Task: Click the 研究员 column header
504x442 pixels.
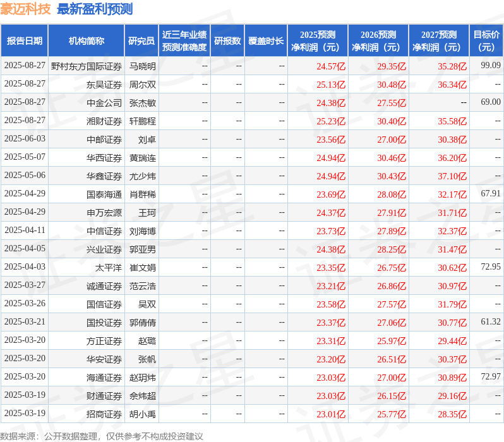Action: point(141,41)
